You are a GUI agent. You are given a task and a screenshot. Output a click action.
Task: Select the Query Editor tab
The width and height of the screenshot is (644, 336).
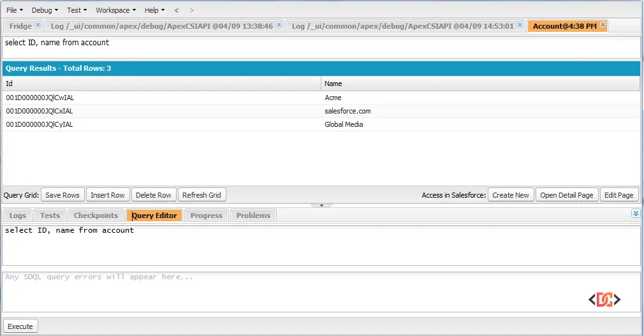pyautogui.click(x=154, y=215)
